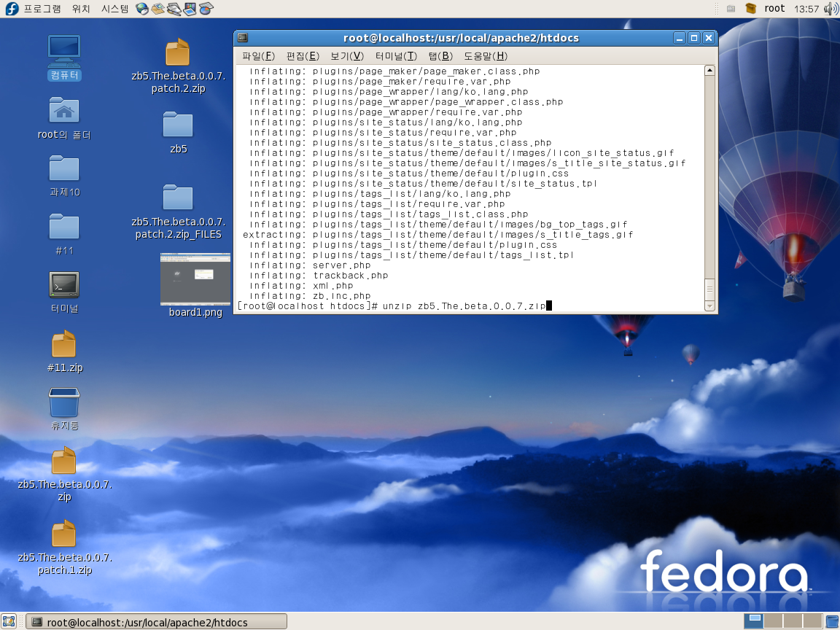Click the root@localhost taskbar window button
The height and width of the screenshot is (630, 840).
[x=156, y=621]
